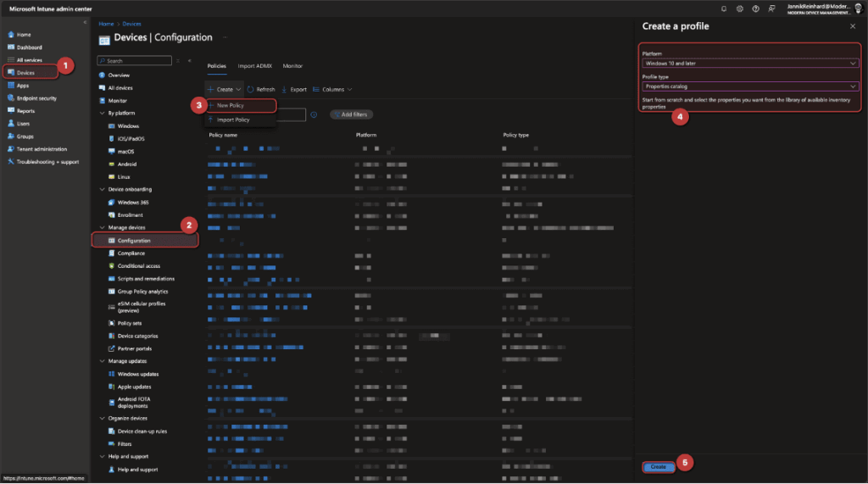Click the feedback person icon
The image size is (868, 484).
pos(771,8)
